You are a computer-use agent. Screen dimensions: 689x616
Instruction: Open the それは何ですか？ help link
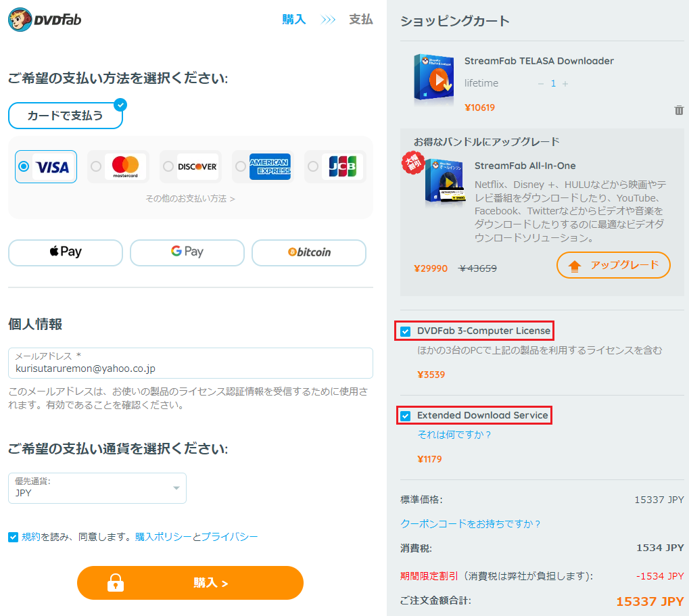point(454,435)
